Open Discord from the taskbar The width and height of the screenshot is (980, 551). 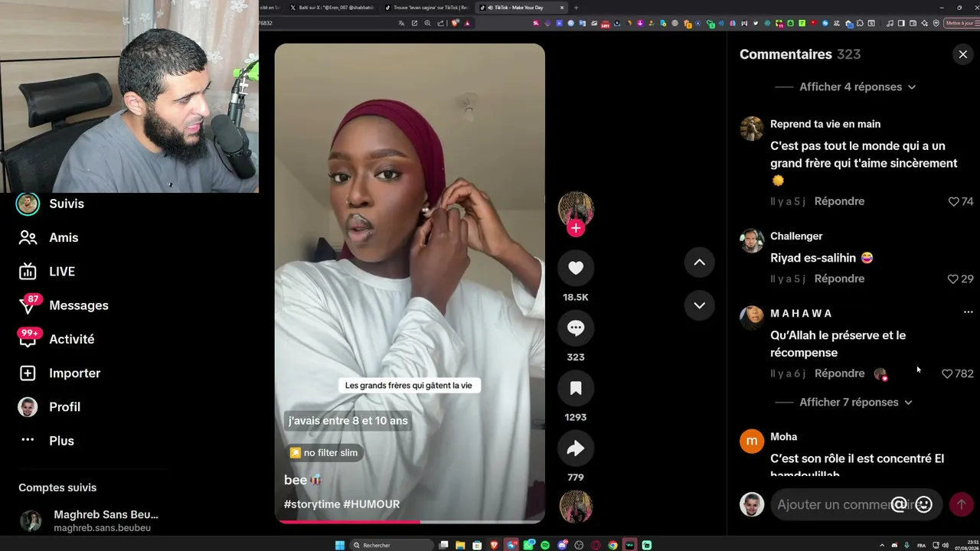click(562, 545)
